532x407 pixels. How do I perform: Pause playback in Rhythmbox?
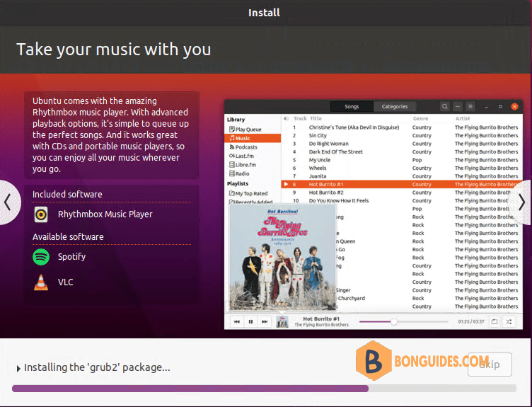(250, 322)
